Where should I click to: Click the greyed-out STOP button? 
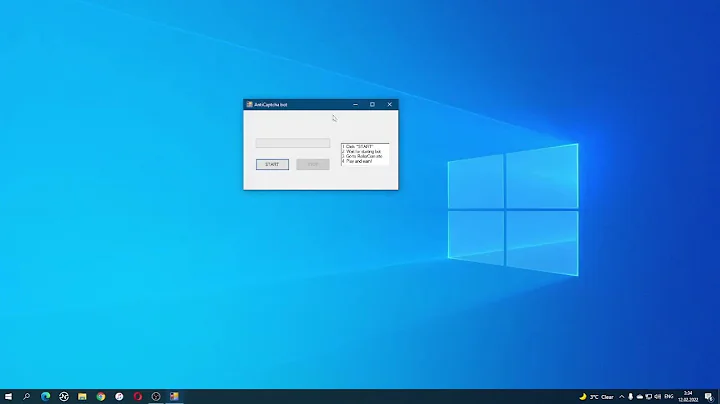[313, 164]
